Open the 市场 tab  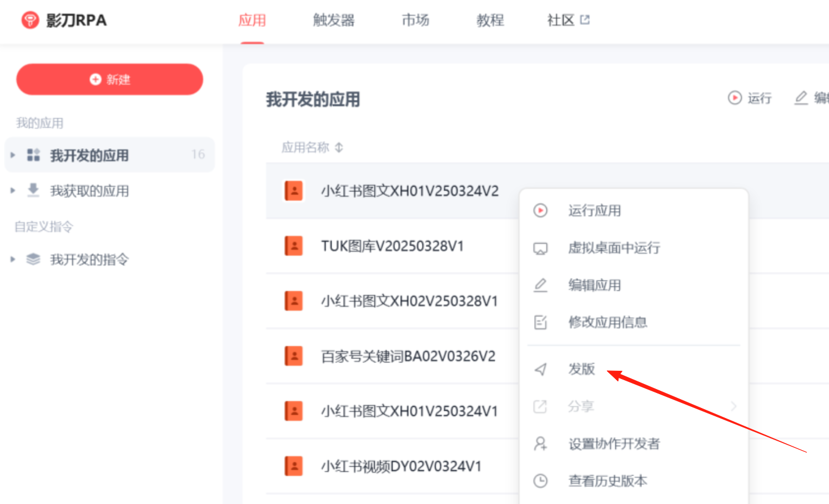415,21
